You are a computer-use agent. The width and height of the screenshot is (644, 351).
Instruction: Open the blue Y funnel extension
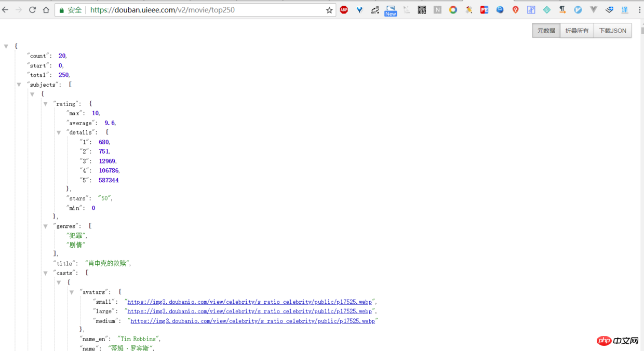coord(359,10)
